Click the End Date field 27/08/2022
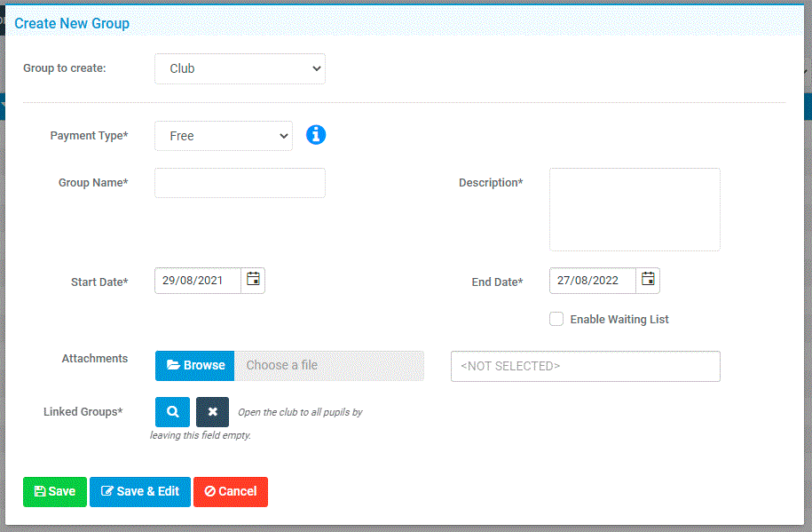812x532 pixels. coord(593,281)
